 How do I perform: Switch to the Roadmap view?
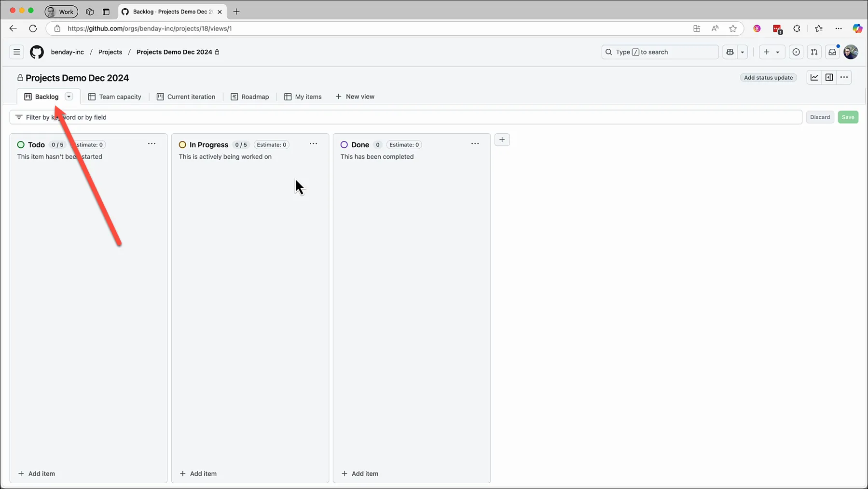250,97
